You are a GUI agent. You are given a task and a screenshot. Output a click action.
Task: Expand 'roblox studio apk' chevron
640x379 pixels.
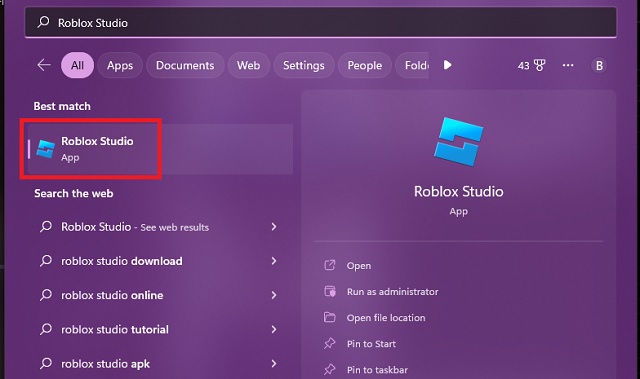click(274, 363)
